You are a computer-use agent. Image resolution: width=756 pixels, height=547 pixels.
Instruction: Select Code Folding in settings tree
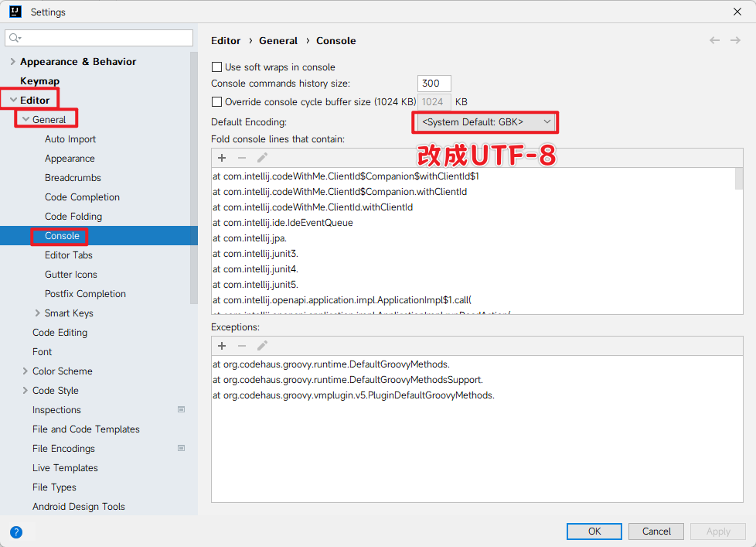click(x=73, y=217)
